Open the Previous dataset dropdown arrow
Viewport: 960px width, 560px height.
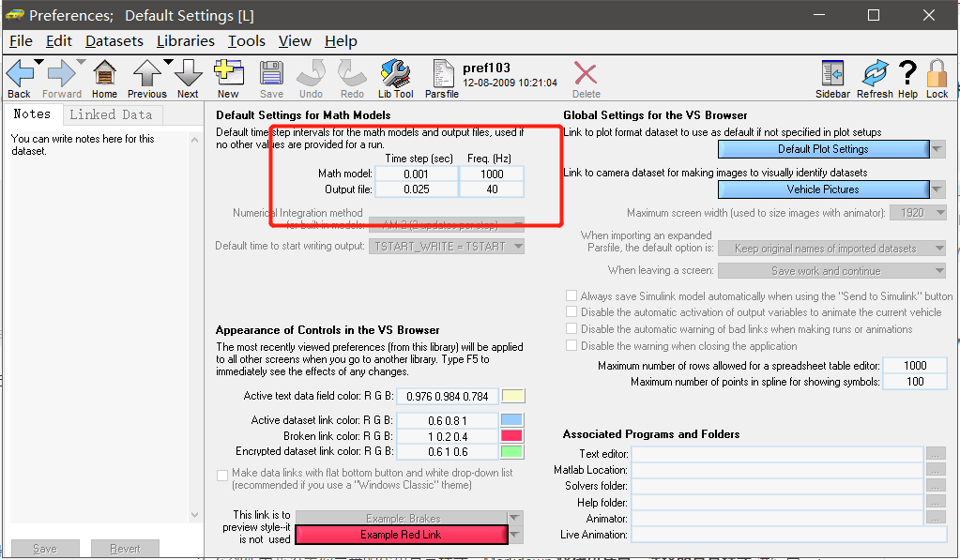168,62
